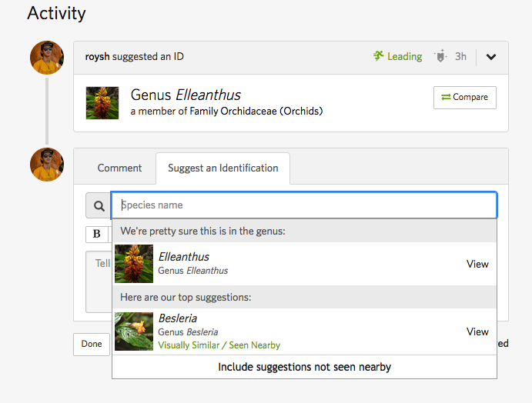Click View next to Besleria
The image size is (532, 403).
pyautogui.click(x=477, y=331)
